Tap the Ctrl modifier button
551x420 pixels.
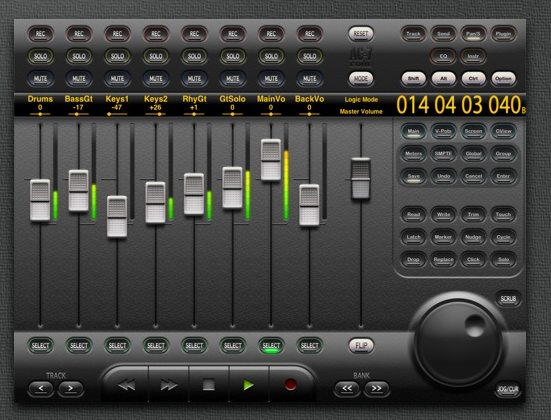click(473, 79)
